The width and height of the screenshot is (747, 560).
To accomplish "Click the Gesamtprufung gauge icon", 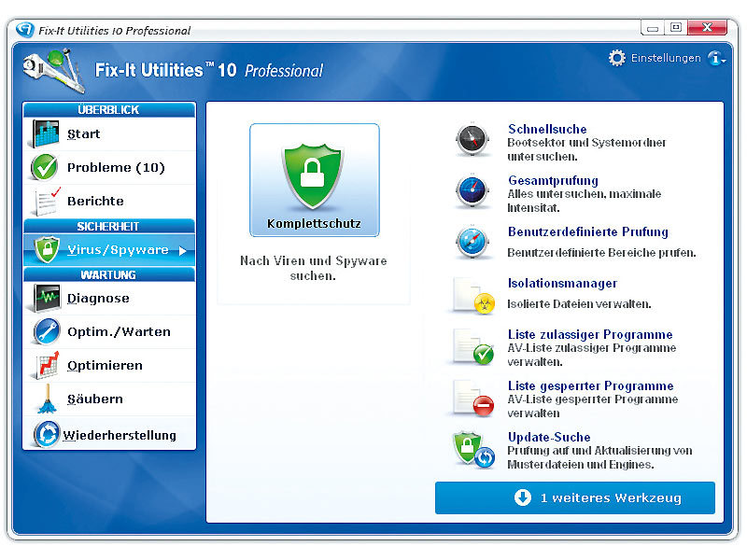I will pos(472,192).
